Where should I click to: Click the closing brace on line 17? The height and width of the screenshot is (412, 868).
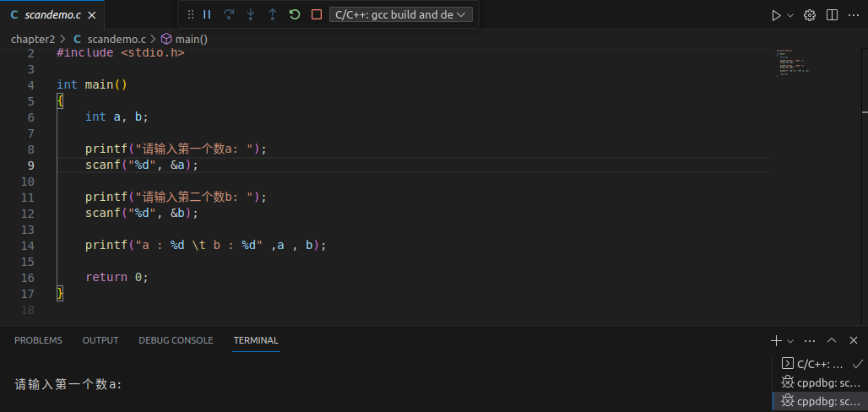pyautogui.click(x=60, y=293)
